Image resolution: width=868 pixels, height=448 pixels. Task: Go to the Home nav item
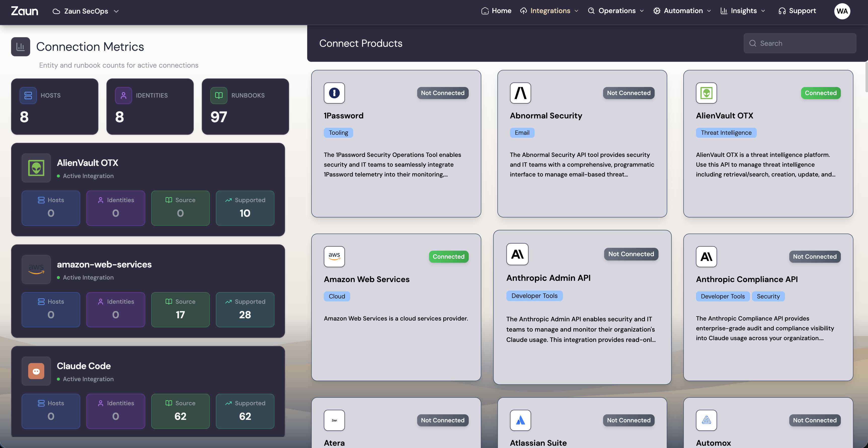click(x=496, y=11)
